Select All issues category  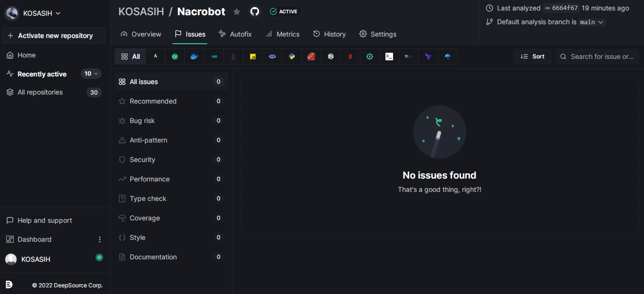[171, 82]
